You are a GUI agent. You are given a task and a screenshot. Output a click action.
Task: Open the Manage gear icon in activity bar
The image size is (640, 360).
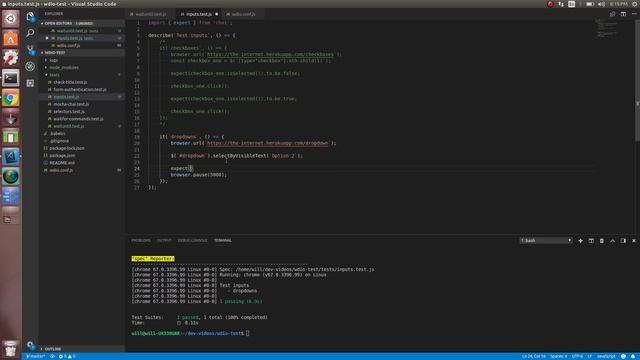pyautogui.click(x=30, y=345)
